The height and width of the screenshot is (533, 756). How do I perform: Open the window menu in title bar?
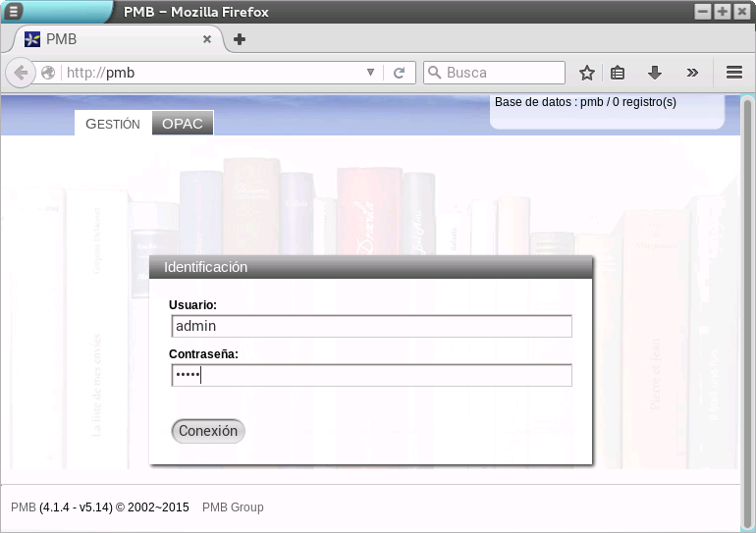13,12
